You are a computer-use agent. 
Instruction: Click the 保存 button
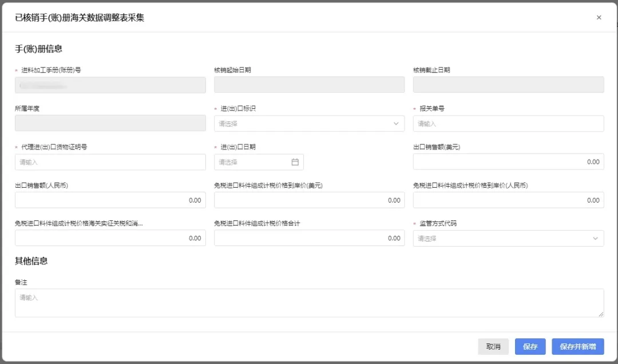pos(530,346)
